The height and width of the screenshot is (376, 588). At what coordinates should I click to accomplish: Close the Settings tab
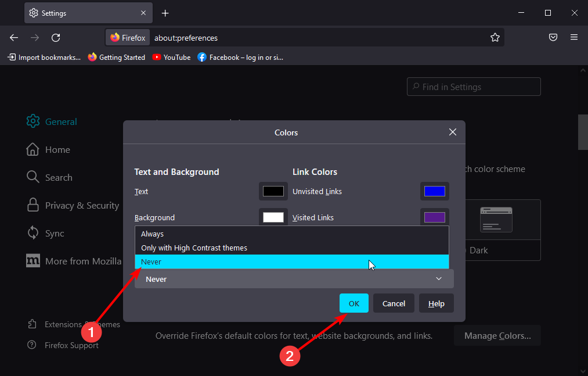(x=143, y=13)
